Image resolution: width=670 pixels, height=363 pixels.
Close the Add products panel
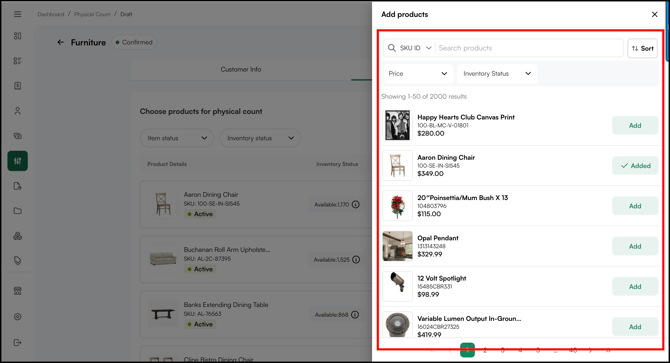654,15
